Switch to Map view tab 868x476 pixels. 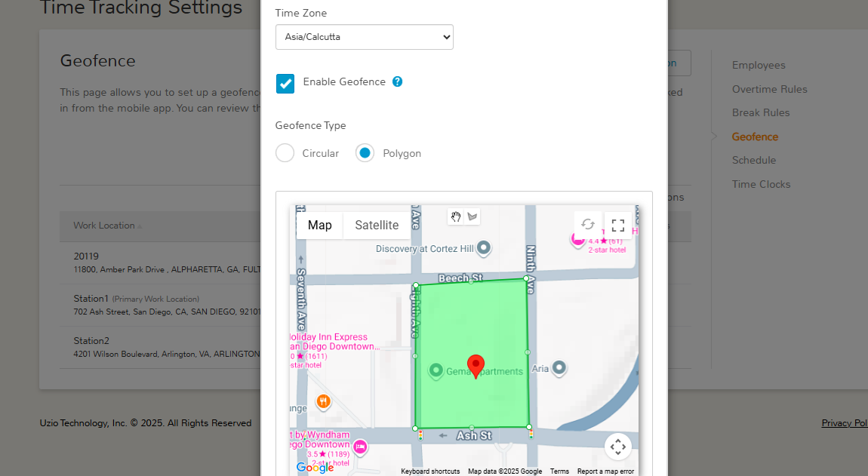click(x=320, y=226)
